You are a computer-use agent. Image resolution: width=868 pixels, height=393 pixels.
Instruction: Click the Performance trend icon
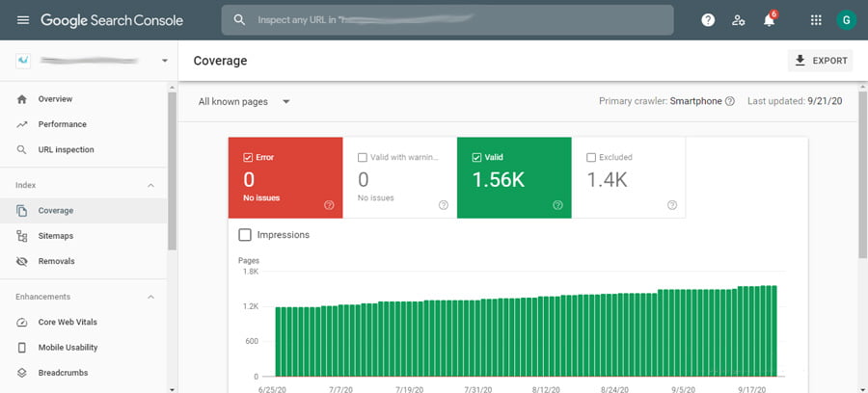[21, 124]
